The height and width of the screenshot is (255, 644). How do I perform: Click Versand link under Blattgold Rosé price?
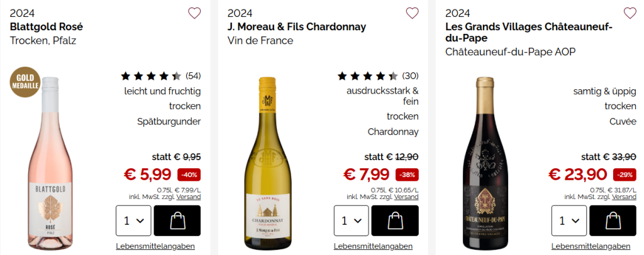point(189,197)
